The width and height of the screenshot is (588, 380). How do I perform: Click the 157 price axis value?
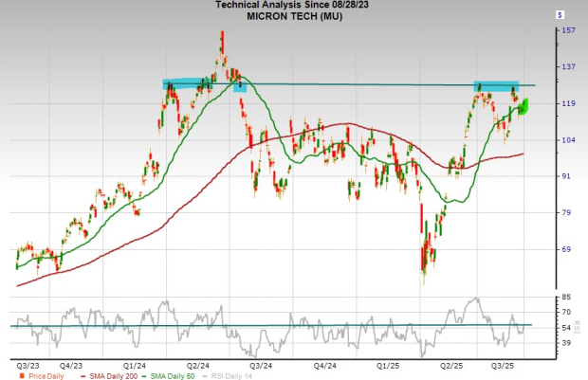568,30
